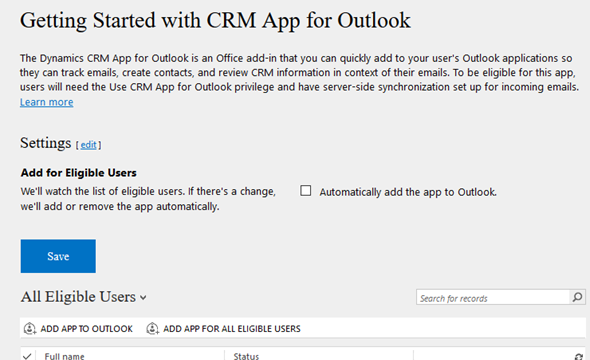Sort by the Full name column header
590x360 pixels.
coord(64,356)
